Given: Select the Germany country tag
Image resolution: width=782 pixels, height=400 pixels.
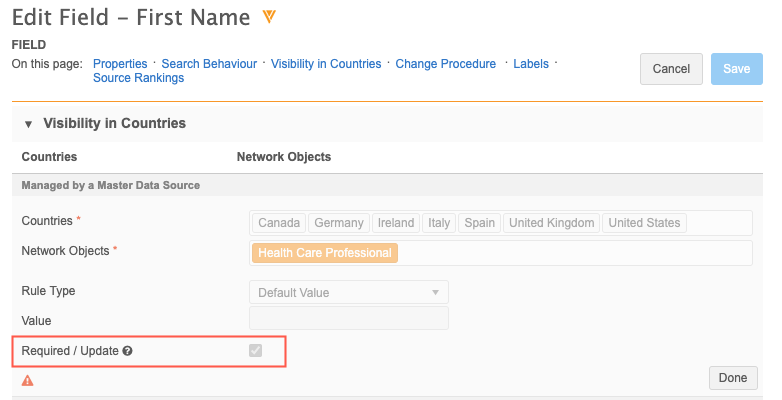Looking at the screenshot, I should click(339, 223).
